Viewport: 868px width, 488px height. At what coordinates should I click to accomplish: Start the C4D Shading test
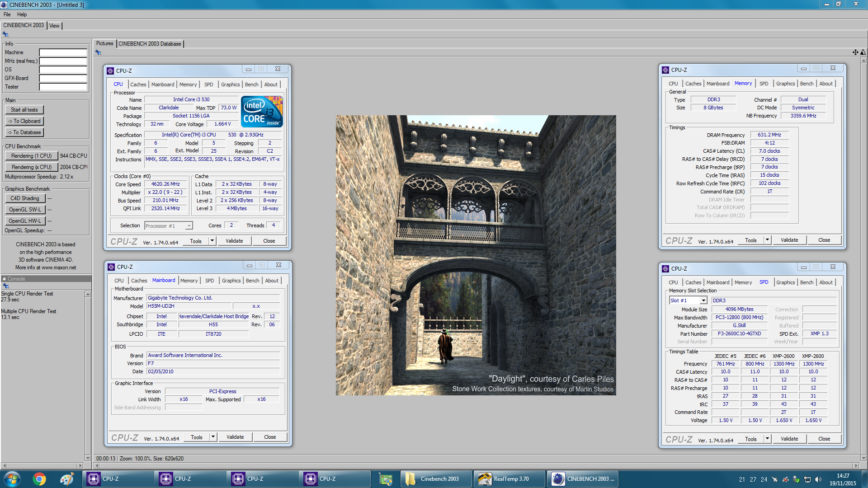coord(25,198)
